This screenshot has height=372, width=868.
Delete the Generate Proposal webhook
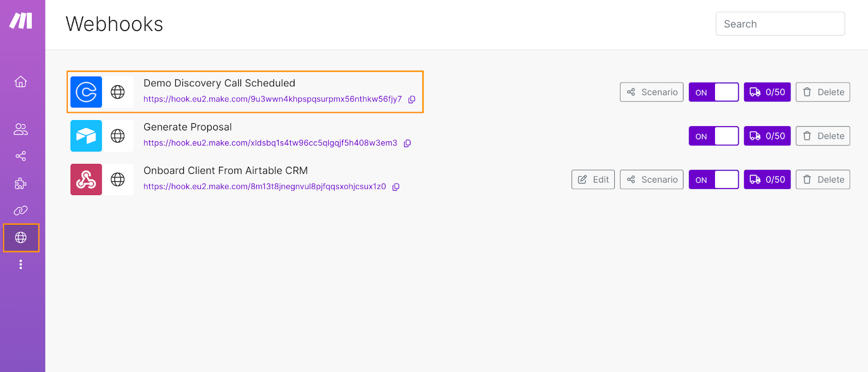pos(823,136)
